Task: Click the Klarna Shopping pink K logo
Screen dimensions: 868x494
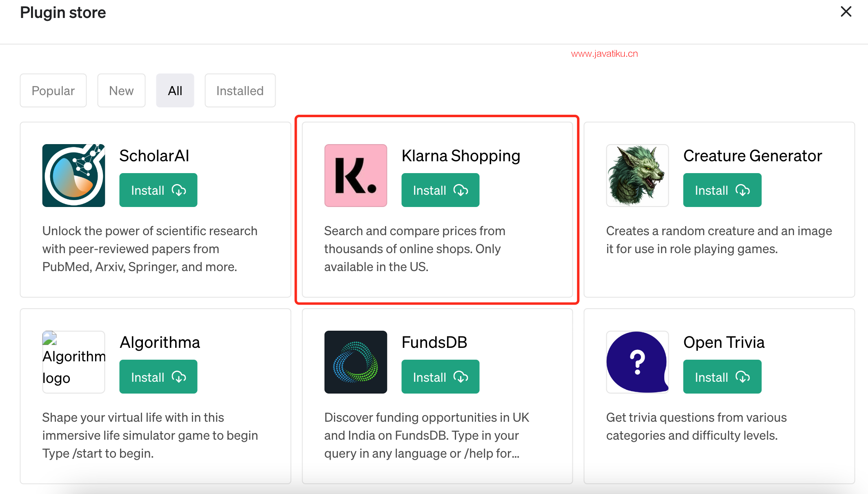Action: point(356,176)
